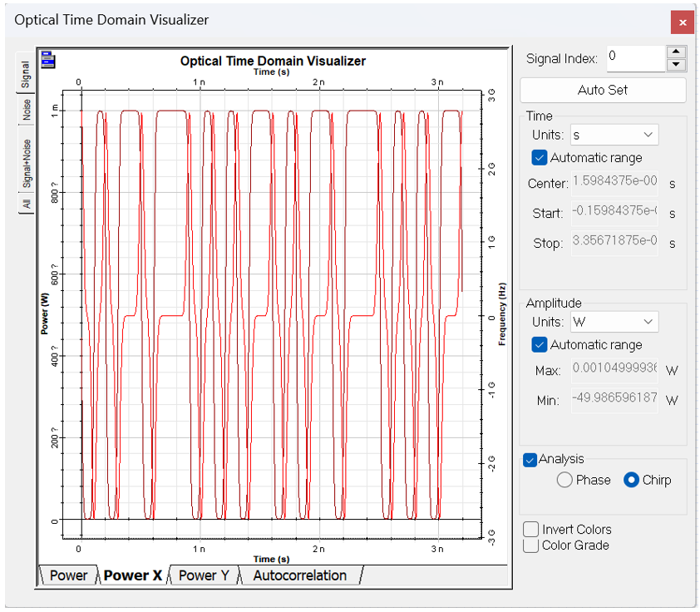Screen dimensions: 700x612
Task: Open the Time Units dropdown
Action: [x=614, y=135]
